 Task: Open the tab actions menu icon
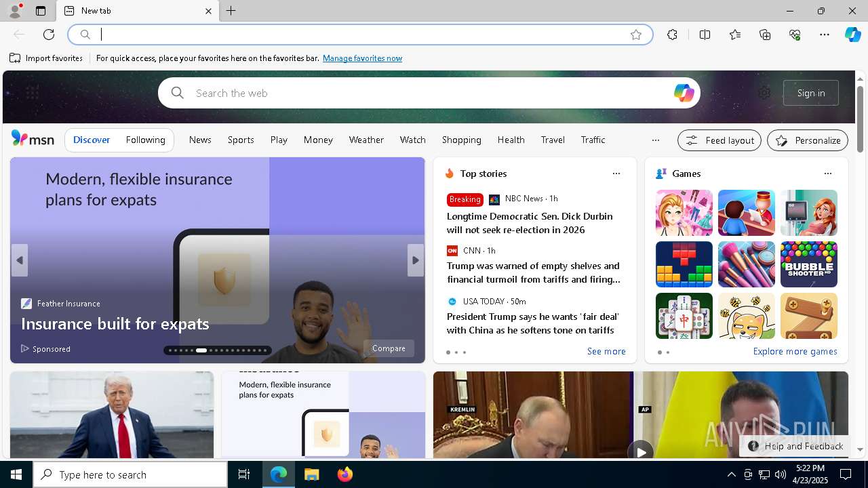(x=41, y=11)
